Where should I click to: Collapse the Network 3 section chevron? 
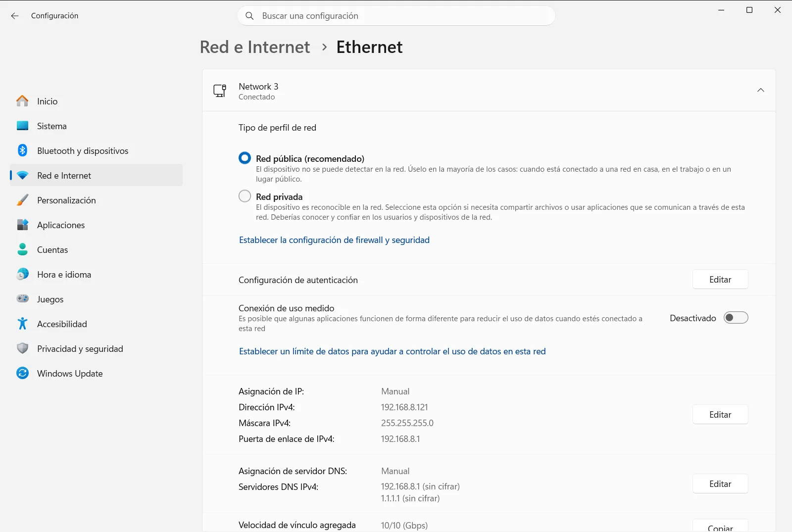coord(761,90)
